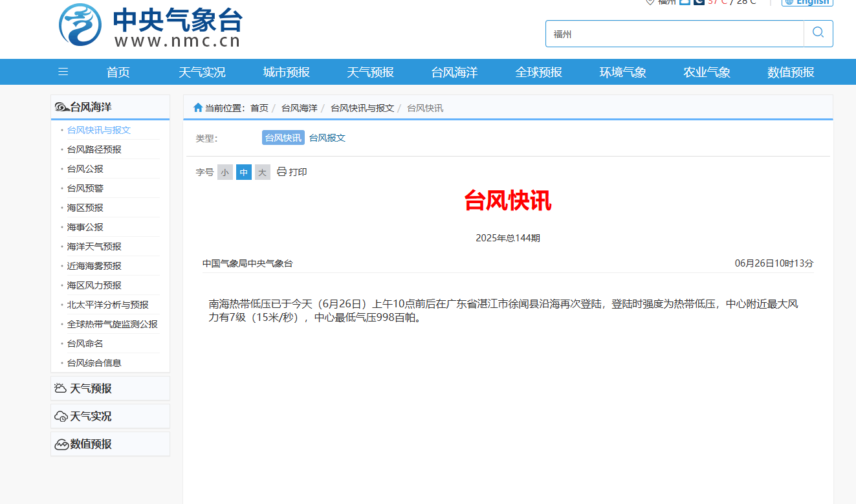Click the chart icon beside 数值预报

click(x=61, y=444)
